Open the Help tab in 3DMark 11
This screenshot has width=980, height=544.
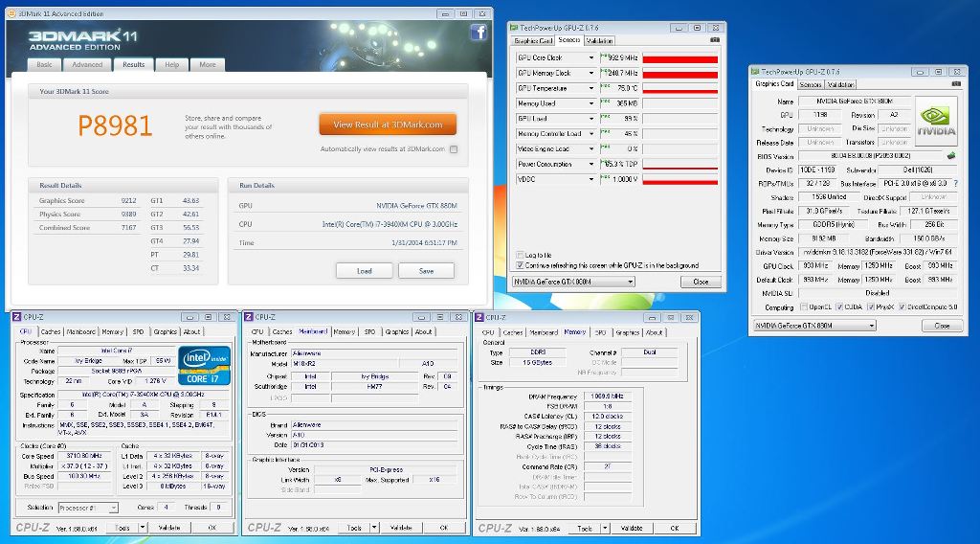point(172,64)
